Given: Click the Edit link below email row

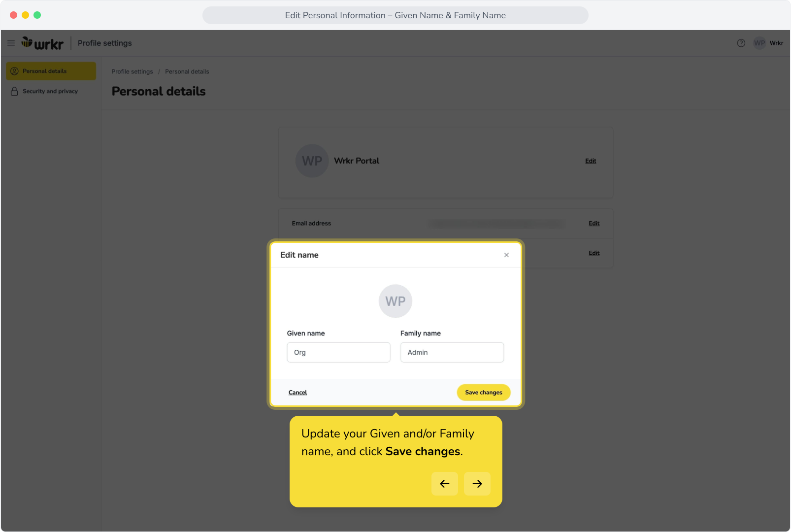Looking at the screenshot, I should click(x=594, y=253).
